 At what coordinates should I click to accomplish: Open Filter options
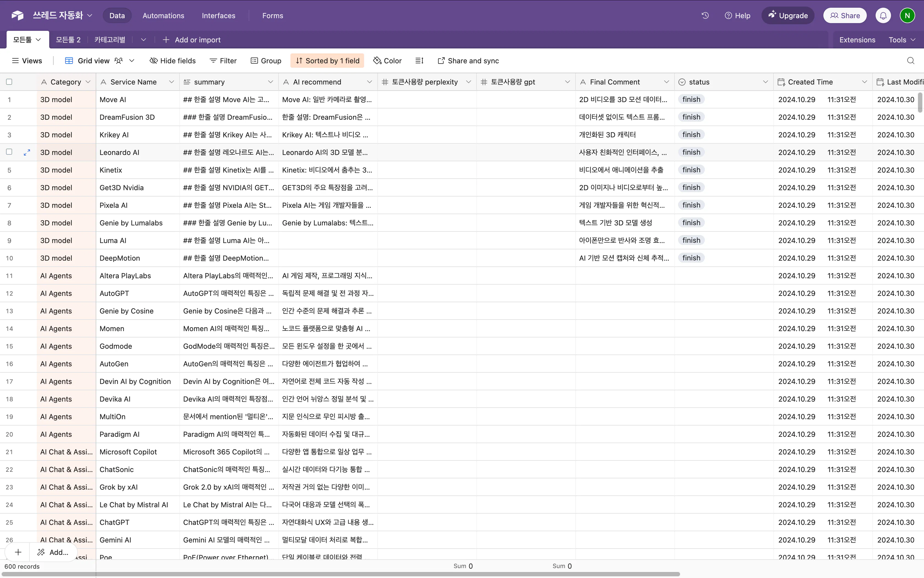(223, 61)
